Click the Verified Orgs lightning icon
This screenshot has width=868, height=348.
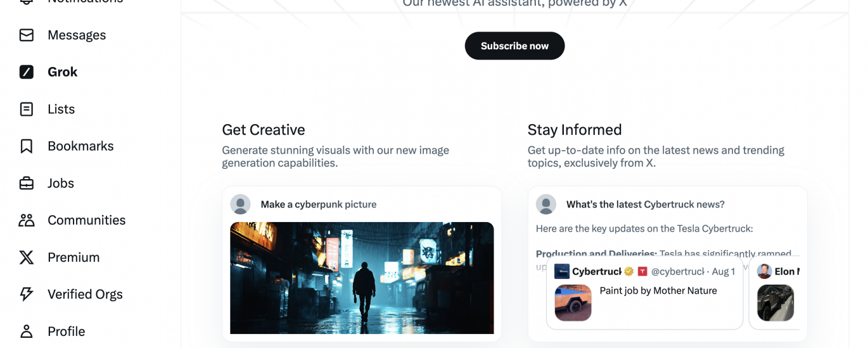click(27, 294)
